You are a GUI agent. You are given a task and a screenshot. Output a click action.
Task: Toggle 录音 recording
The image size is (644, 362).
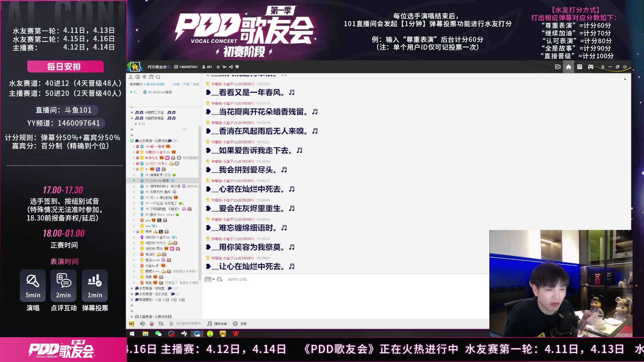(240, 324)
